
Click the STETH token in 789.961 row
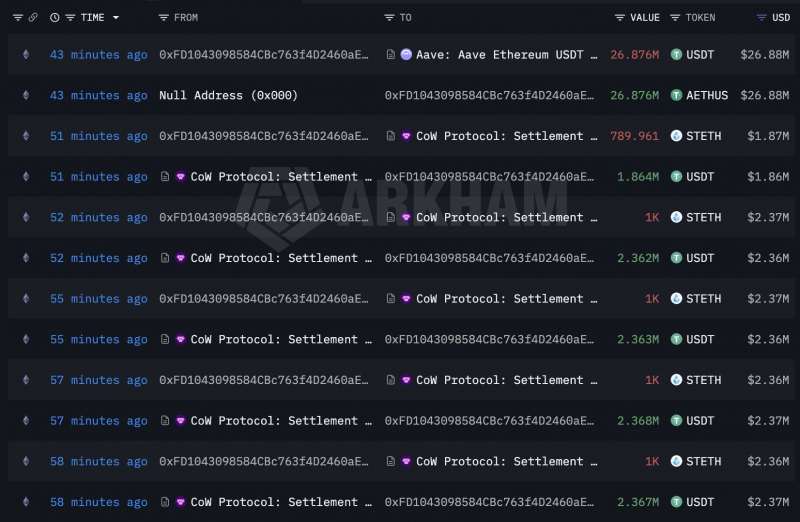(x=703, y=136)
